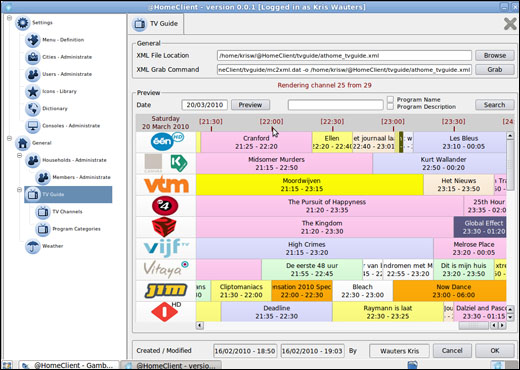Click the Browse button
The width and height of the screenshot is (520, 370).
pos(495,56)
